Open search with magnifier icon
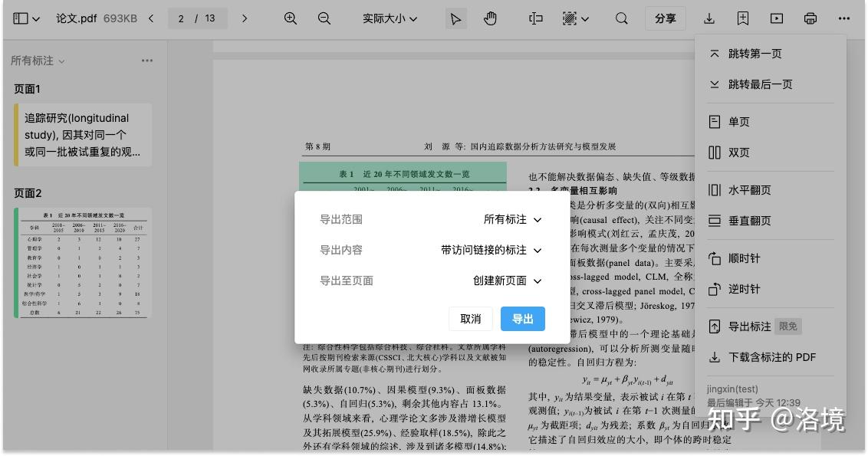The width and height of the screenshot is (868, 456). [x=622, y=18]
